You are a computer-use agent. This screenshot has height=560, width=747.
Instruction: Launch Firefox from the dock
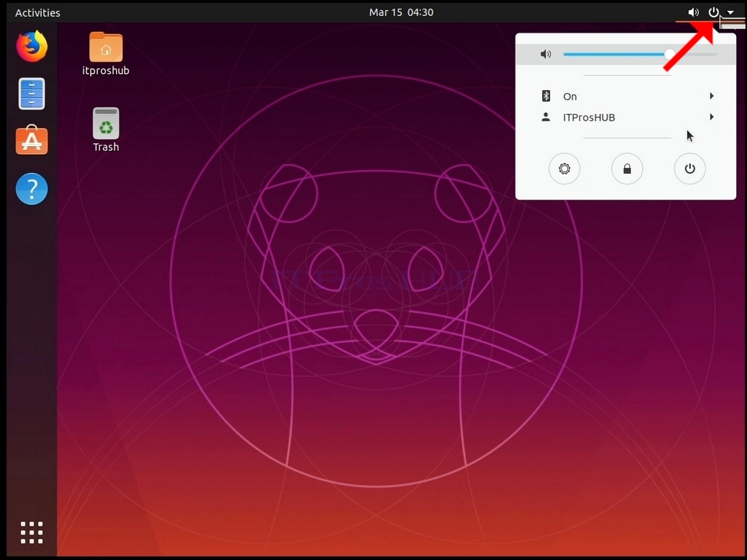coord(31,46)
